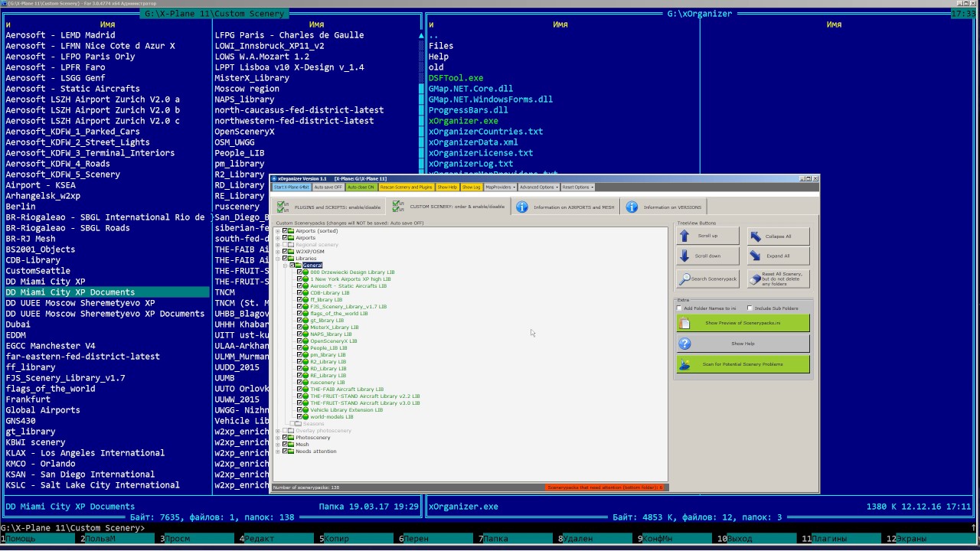Screen dimensions: 980x551
Task: Click Start X-Plane 64bit button
Action: click(292, 187)
